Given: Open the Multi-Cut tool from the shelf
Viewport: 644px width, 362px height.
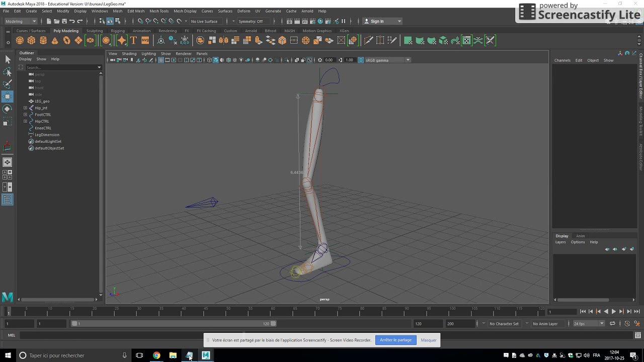Looking at the screenshot, I should 368,40.
